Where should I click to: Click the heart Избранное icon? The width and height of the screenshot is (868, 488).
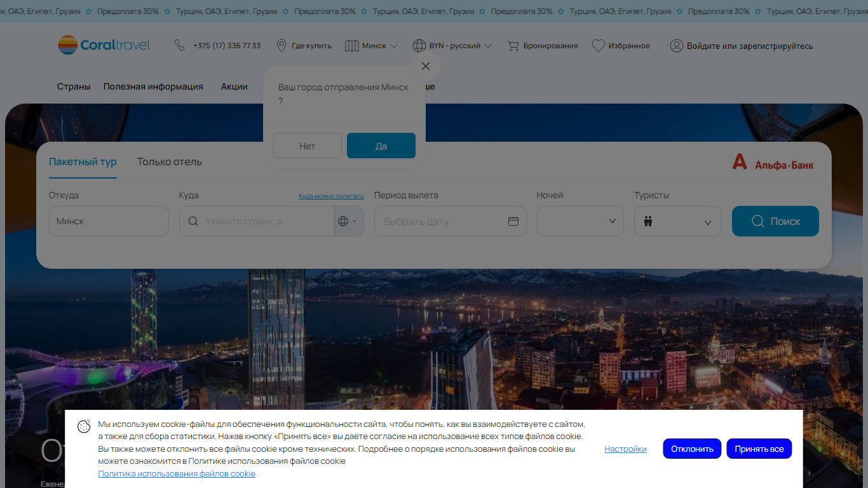(598, 46)
